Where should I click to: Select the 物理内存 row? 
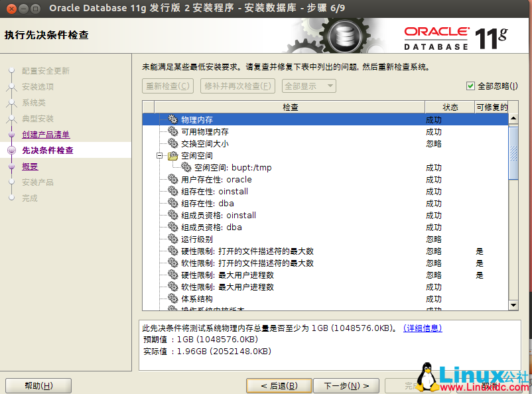(326, 119)
